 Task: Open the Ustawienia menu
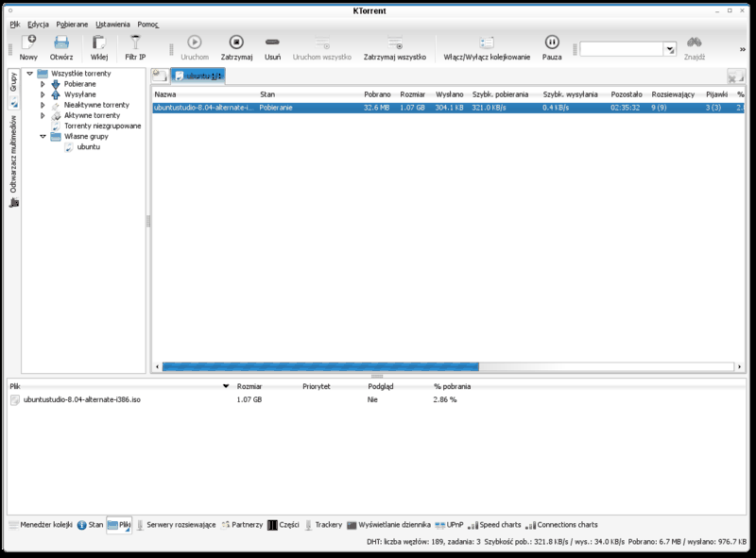click(x=112, y=25)
